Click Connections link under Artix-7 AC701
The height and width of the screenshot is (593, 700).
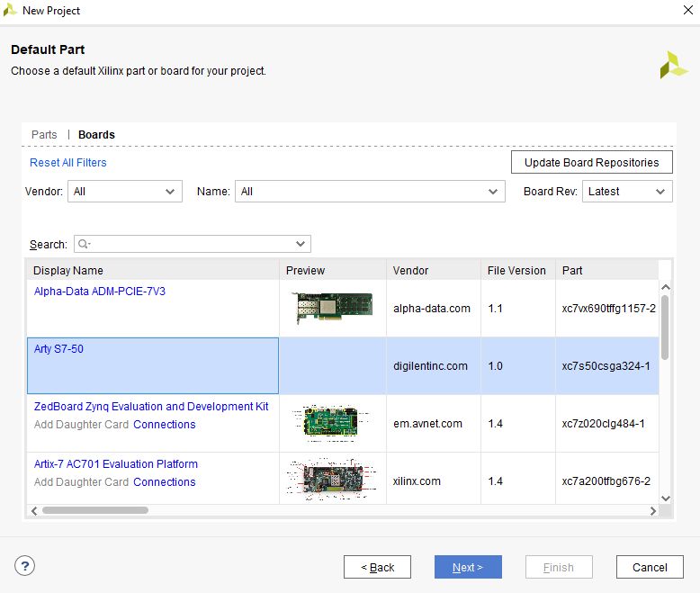point(165,482)
